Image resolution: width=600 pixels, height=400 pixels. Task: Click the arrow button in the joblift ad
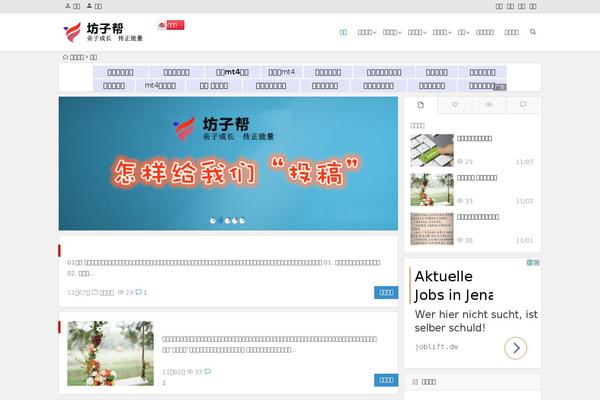click(515, 348)
